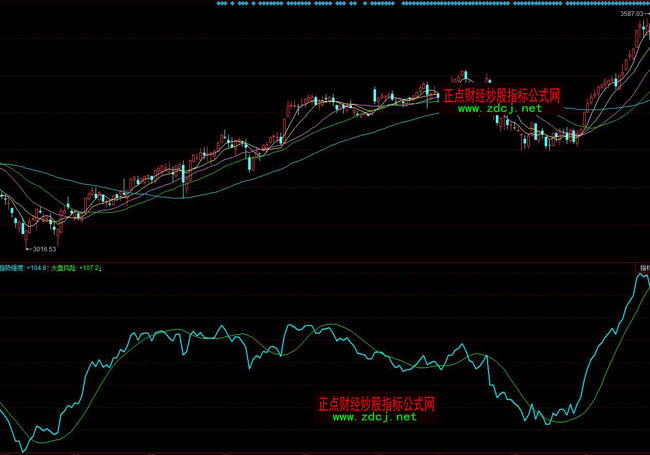Click red 正点财经炒股指标公式网 text in lower panel
Image resolution: width=650 pixels, height=455 pixels.
(376, 405)
